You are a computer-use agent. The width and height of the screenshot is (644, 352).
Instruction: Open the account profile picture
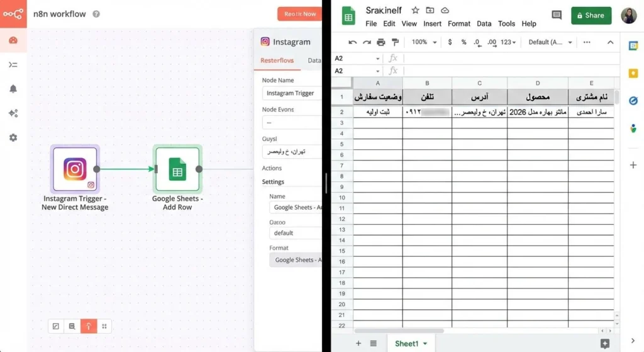coord(629,16)
